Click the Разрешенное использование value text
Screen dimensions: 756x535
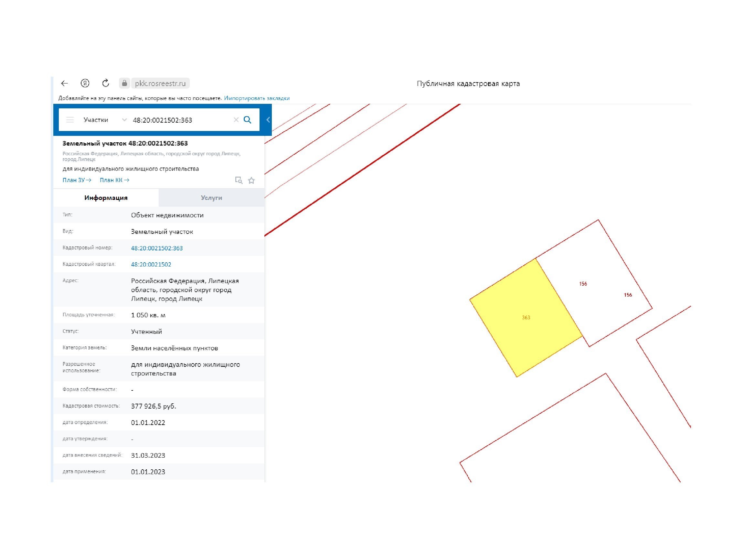186,369
